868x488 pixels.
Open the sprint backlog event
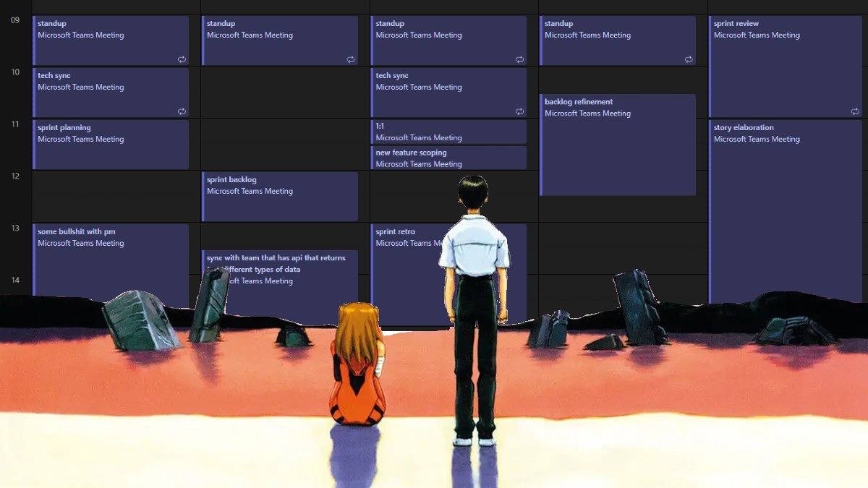[x=280, y=197]
